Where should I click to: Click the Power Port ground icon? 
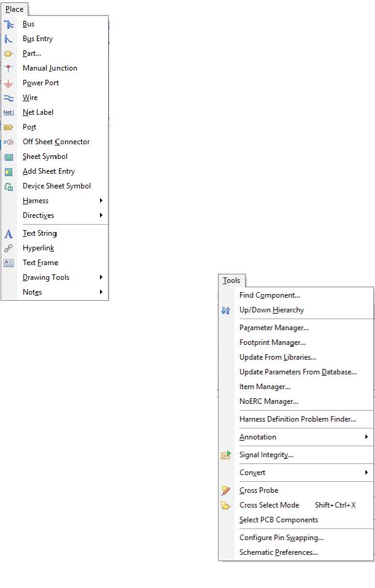9,83
